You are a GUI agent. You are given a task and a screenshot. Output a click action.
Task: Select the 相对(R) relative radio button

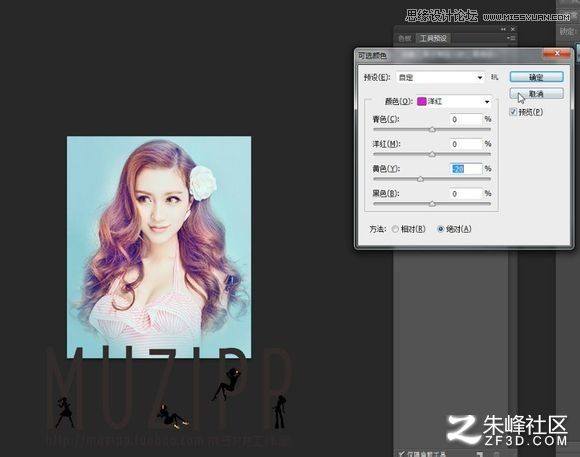395,229
